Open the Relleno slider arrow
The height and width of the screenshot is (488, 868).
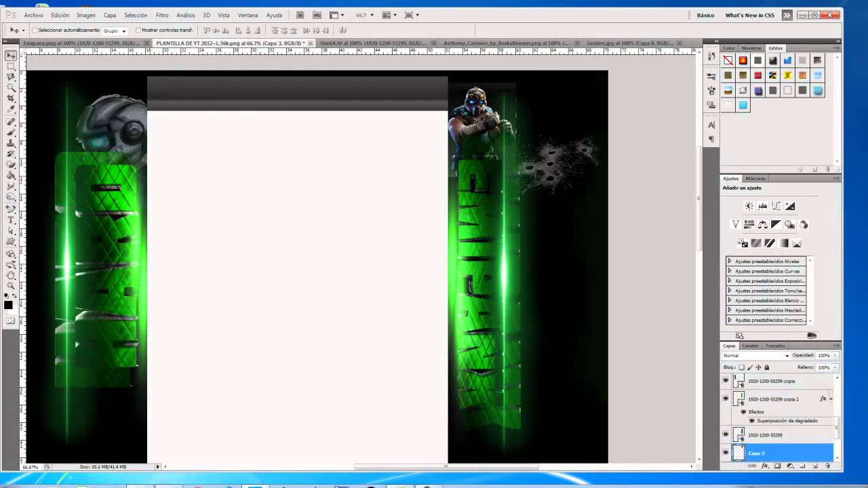pyautogui.click(x=835, y=367)
